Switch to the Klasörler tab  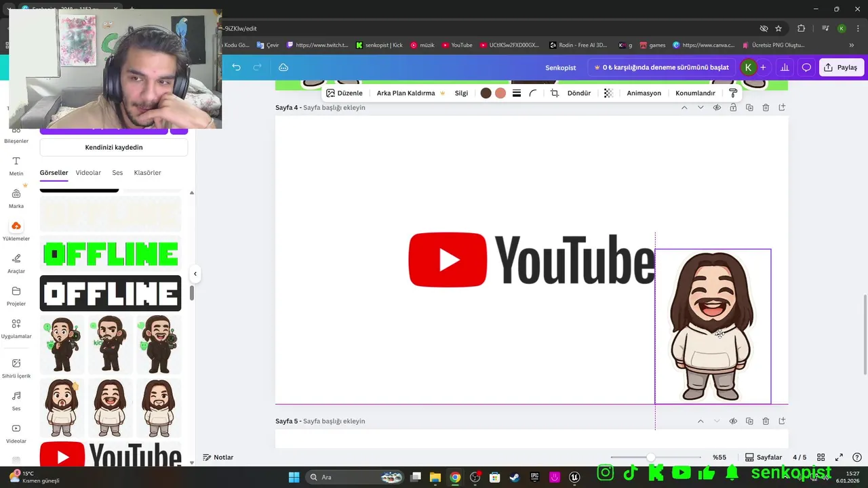click(x=147, y=173)
